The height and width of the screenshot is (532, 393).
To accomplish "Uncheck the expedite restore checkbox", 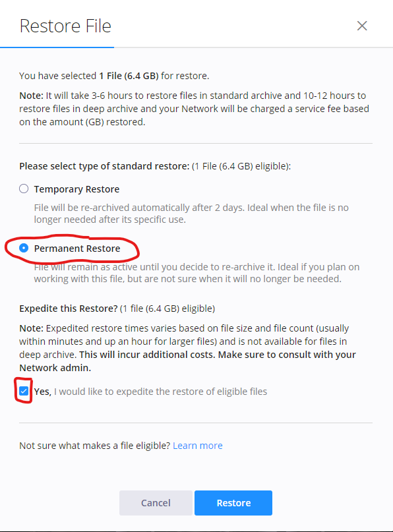I will pyautogui.click(x=24, y=391).
